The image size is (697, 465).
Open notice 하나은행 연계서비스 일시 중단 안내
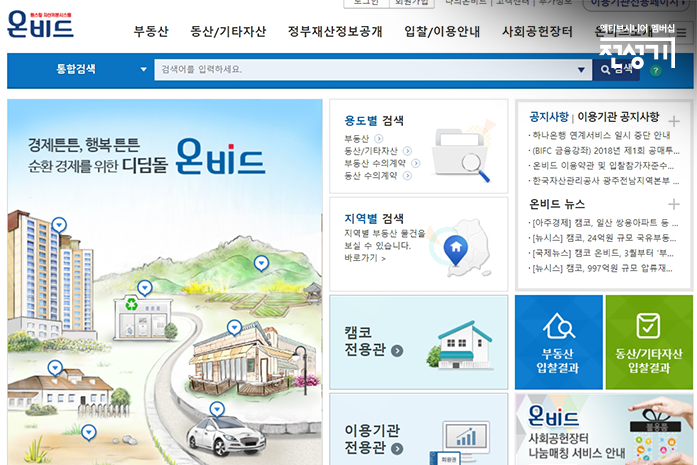[x=601, y=135]
